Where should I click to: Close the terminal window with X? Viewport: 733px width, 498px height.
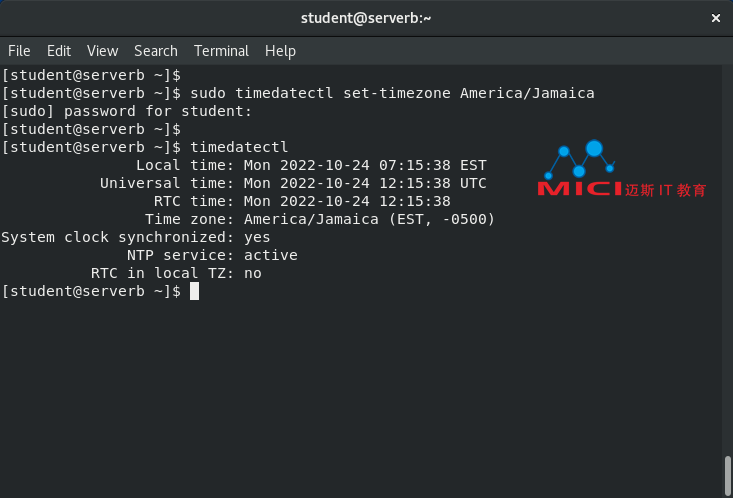pos(715,18)
